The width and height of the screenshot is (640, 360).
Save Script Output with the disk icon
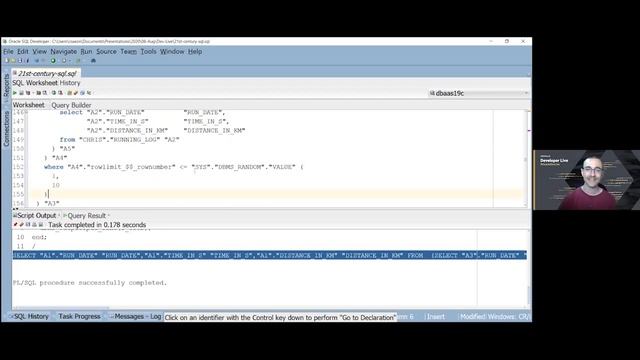click(x=28, y=224)
